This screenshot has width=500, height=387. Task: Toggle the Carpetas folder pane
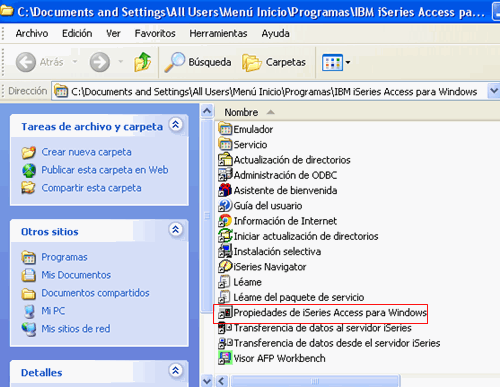(274, 62)
